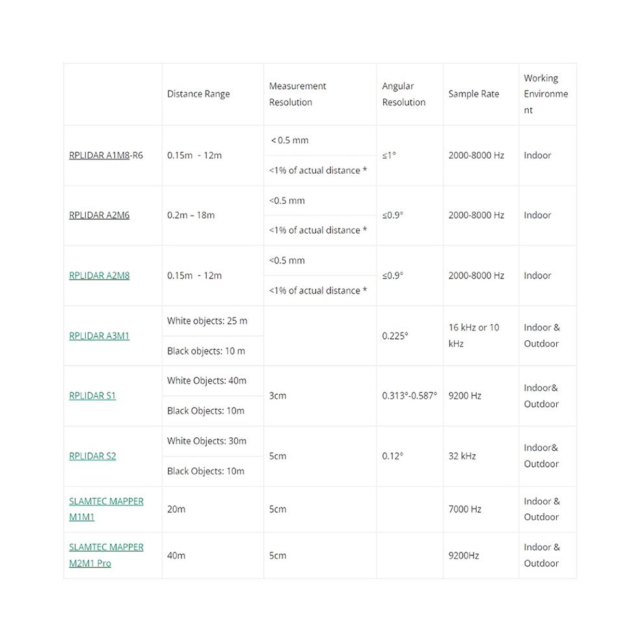Select the 0.313°-0.587° angular resolution cell
The height and width of the screenshot is (644, 644).
coord(409,396)
